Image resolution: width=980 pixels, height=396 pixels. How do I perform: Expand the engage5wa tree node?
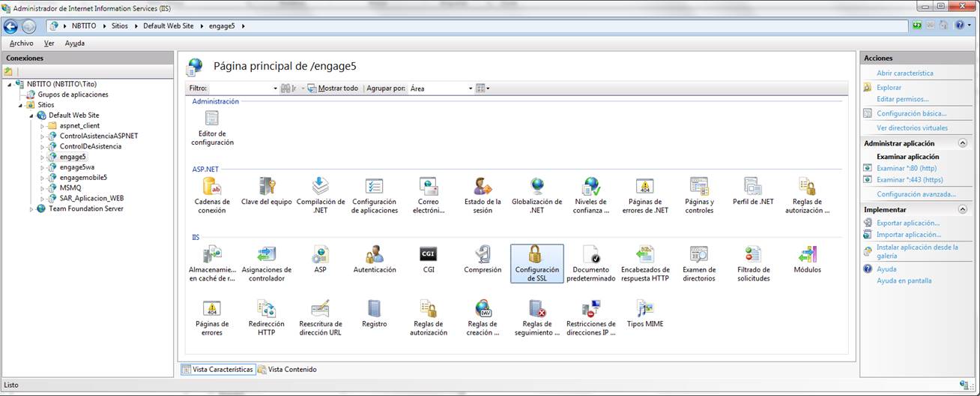(x=43, y=168)
